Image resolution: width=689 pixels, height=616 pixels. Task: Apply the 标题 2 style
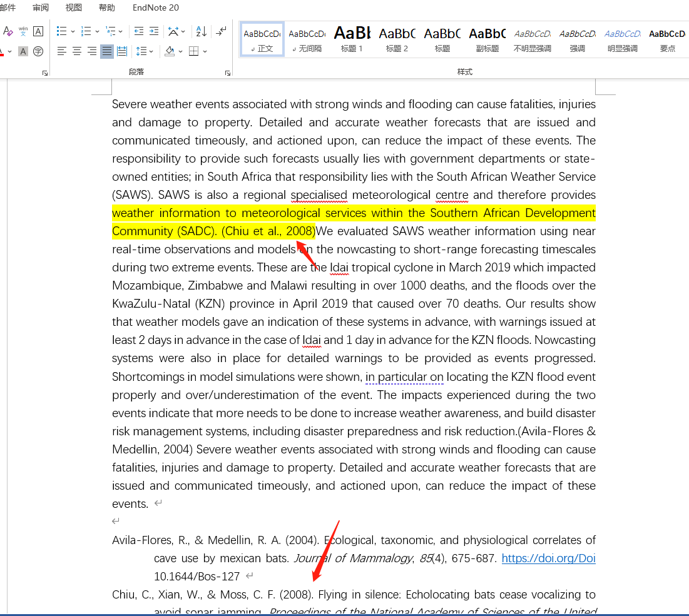[397, 39]
